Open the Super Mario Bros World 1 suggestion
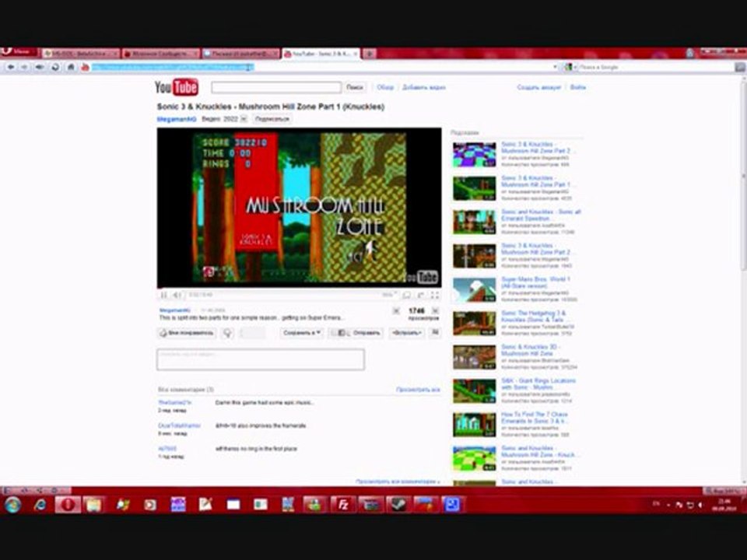This screenshot has width=747, height=560. tap(535, 282)
